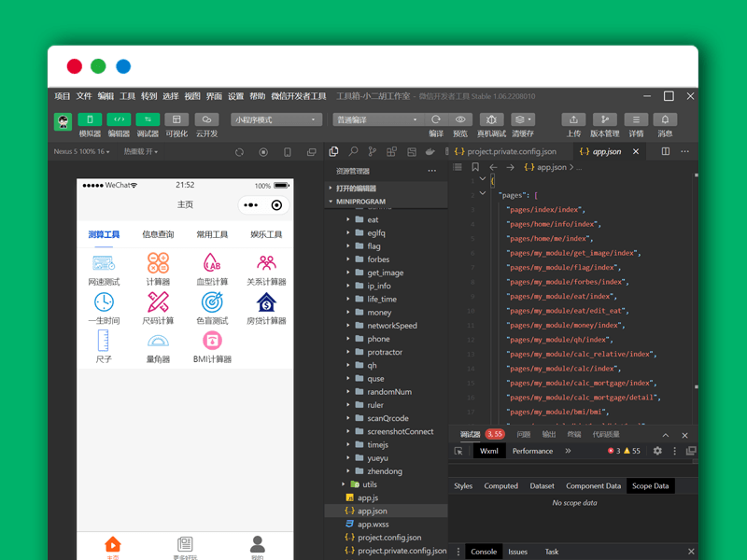Open the 小程序模式 mode dropdown
747x560 pixels.
coord(276,119)
